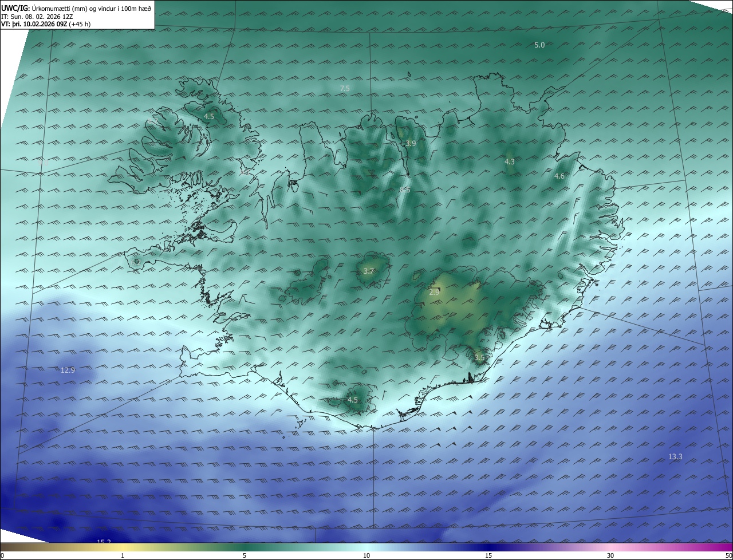Click the 6.2 value on the Snæfellsnes peninsula

pos(136,262)
